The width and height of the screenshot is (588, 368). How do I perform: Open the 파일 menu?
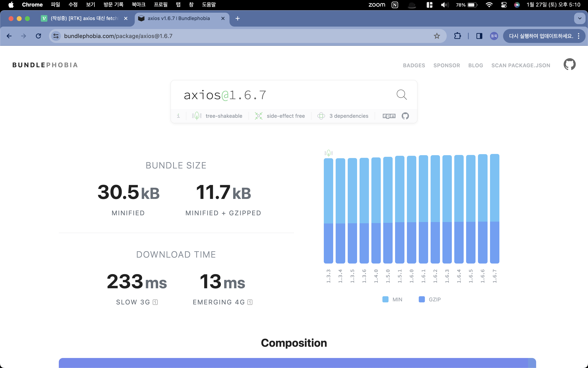click(55, 5)
